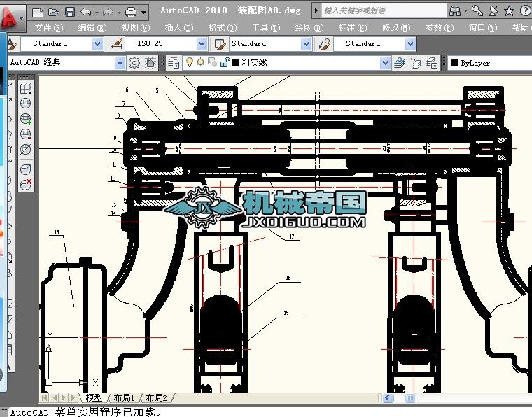Expand the ISO-25 dimension style dropdown
Screen dimensions: 532x417
202,43
